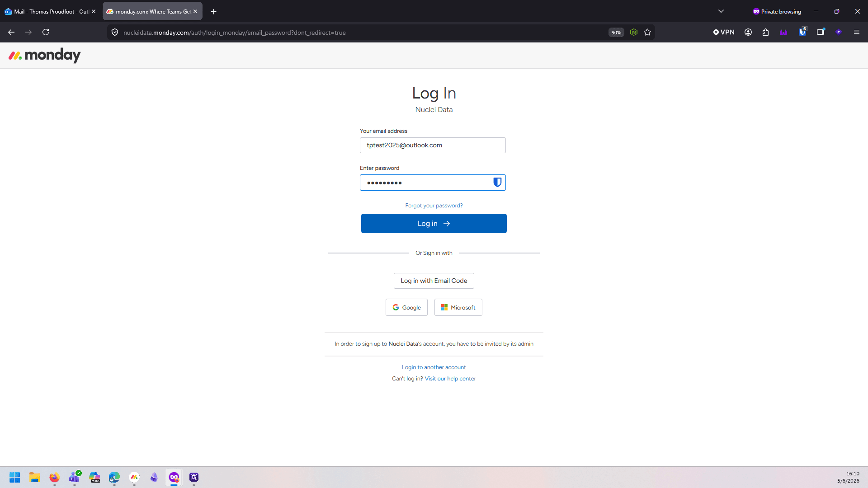Viewport: 868px width, 488px height.
Task: Open Bitwarden extension in browser toolbar
Action: pos(802,32)
